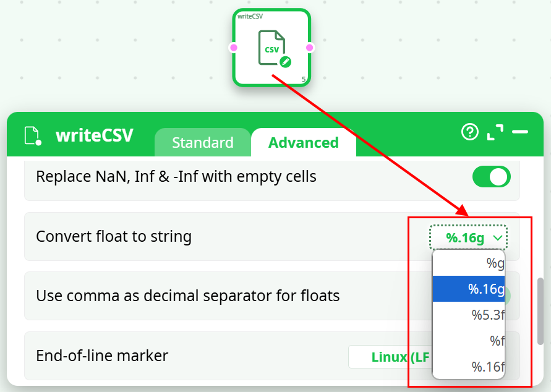Click the panel's vertical scrollbar thumb
The width and height of the screenshot is (551, 392).
540,311
